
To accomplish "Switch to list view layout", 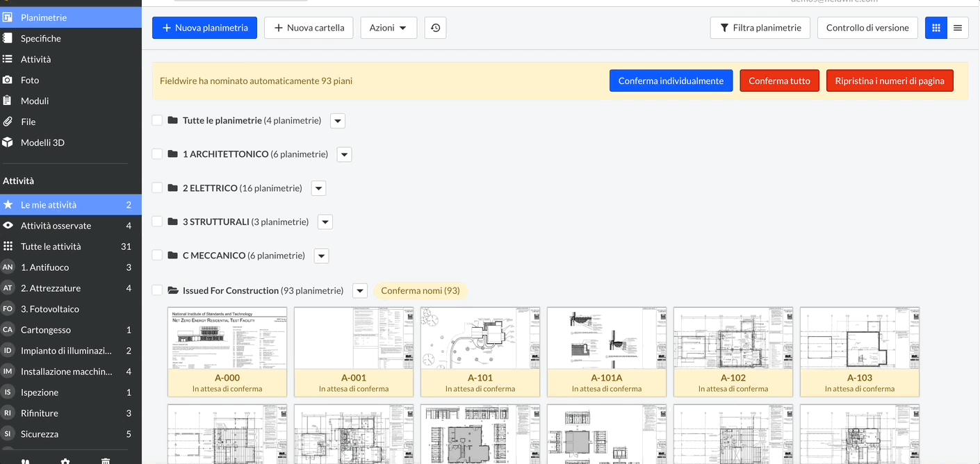I will pyautogui.click(x=958, y=28).
